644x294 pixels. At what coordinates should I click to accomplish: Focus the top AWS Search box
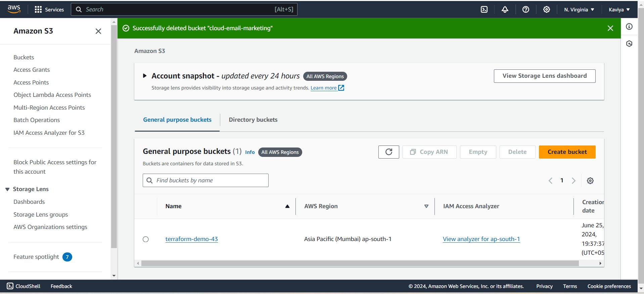click(184, 9)
